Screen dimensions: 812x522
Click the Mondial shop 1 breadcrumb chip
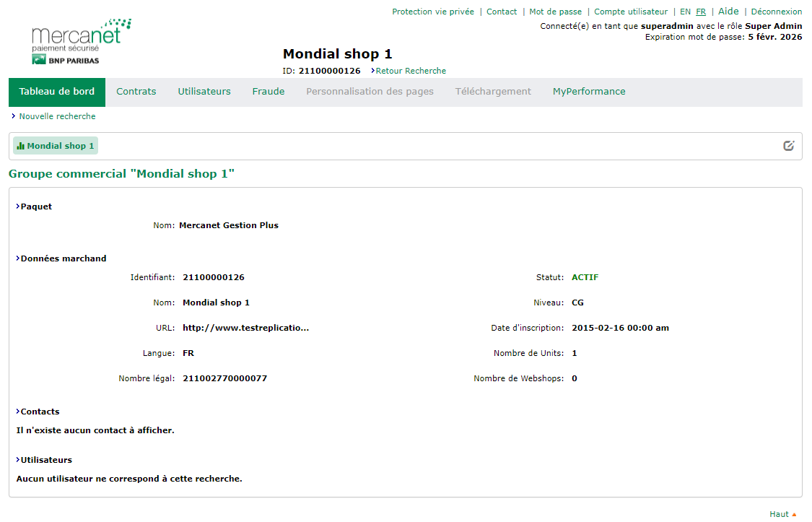56,146
